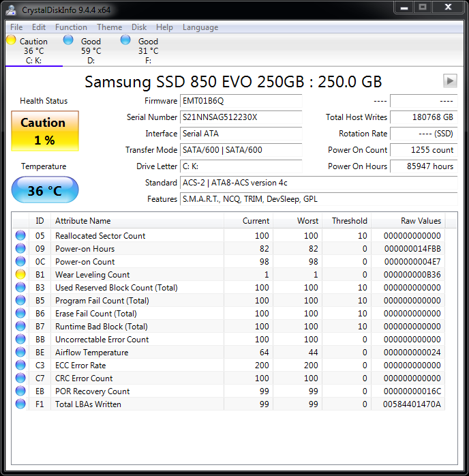The height and width of the screenshot is (476, 469).
Task: Select the CRC Error Count attribute name
Action: 84,378
